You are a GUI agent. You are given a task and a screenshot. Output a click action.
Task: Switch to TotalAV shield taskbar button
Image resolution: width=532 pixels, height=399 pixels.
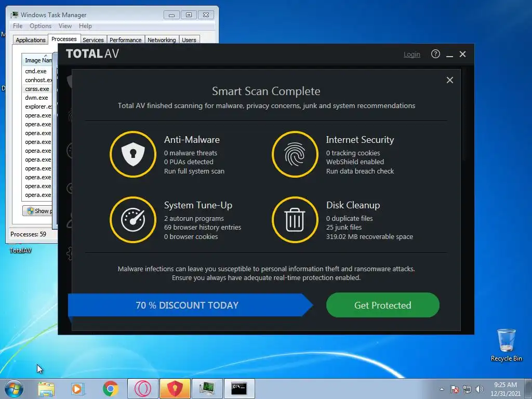click(x=175, y=389)
